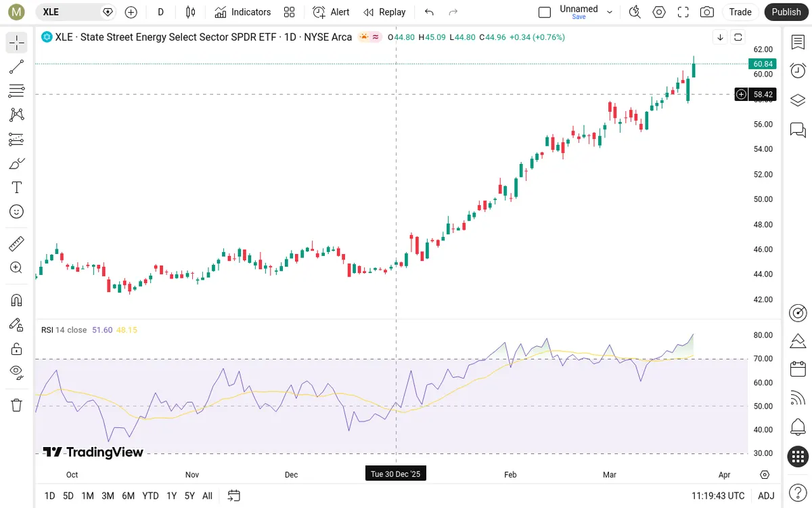Select the trend line drawing tool
This screenshot has width=812, height=508.
tap(16, 66)
